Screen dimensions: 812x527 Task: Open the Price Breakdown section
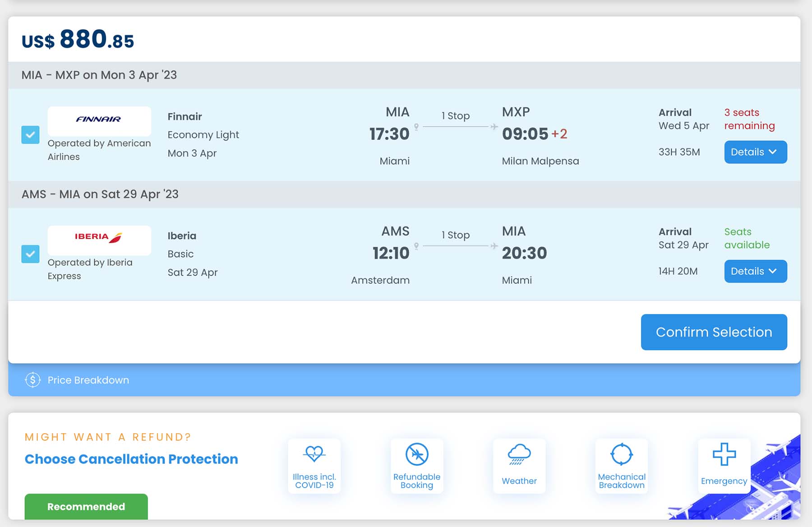click(x=404, y=380)
